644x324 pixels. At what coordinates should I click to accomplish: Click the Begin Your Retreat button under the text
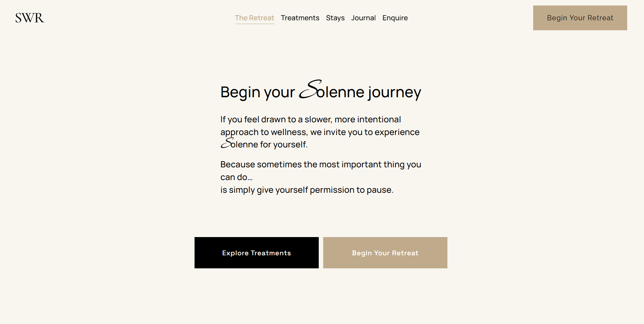pos(385,253)
